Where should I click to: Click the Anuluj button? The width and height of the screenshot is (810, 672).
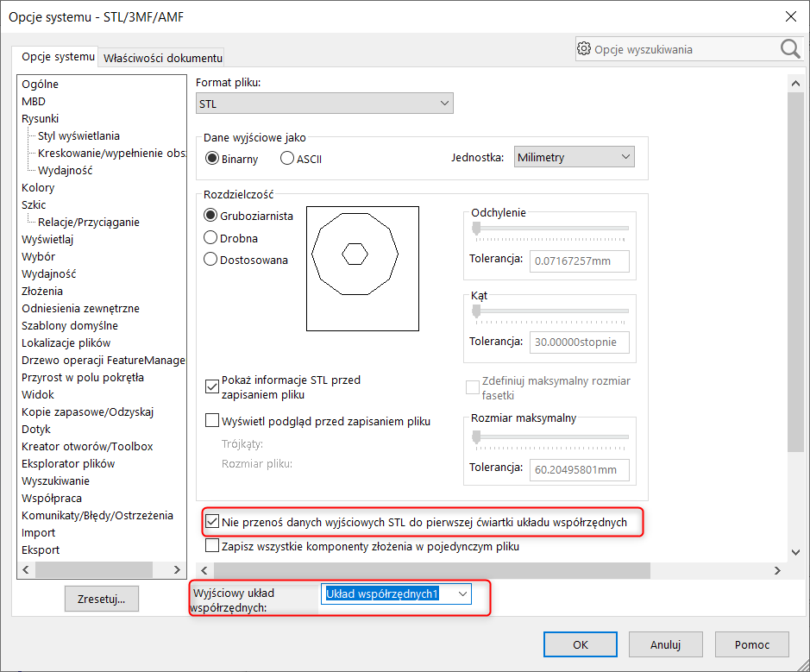(x=665, y=644)
